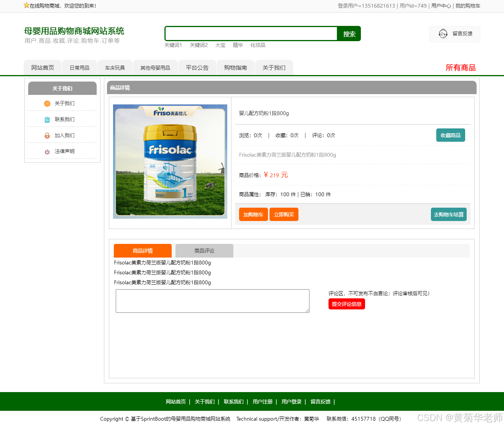
Task: Click the product title 婴儿配方奶粉1段800g
Action: [264, 113]
